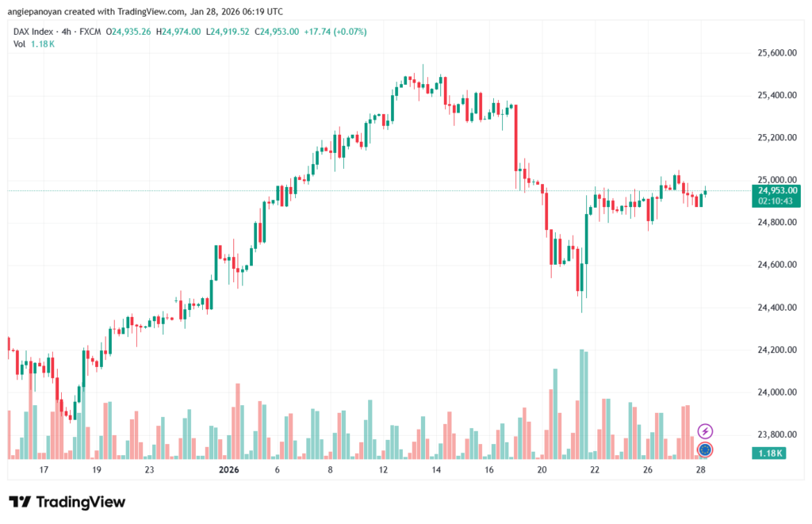
Task: Click the 2026 label on time axis
Action: (228, 470)
